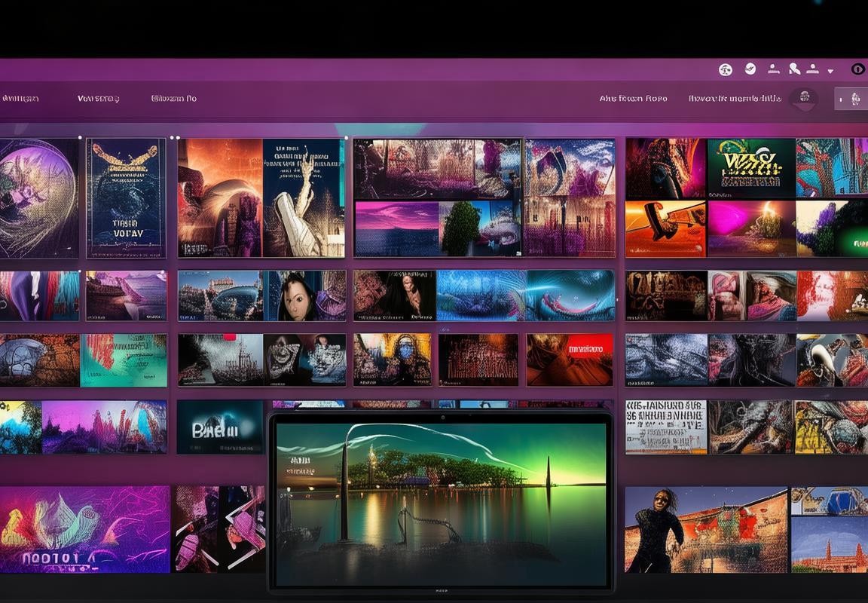The height and width of the screenshot is (603, 868).
Task: Toggle the dark eye icon at the top-right
Action: [x=857, y=69]
